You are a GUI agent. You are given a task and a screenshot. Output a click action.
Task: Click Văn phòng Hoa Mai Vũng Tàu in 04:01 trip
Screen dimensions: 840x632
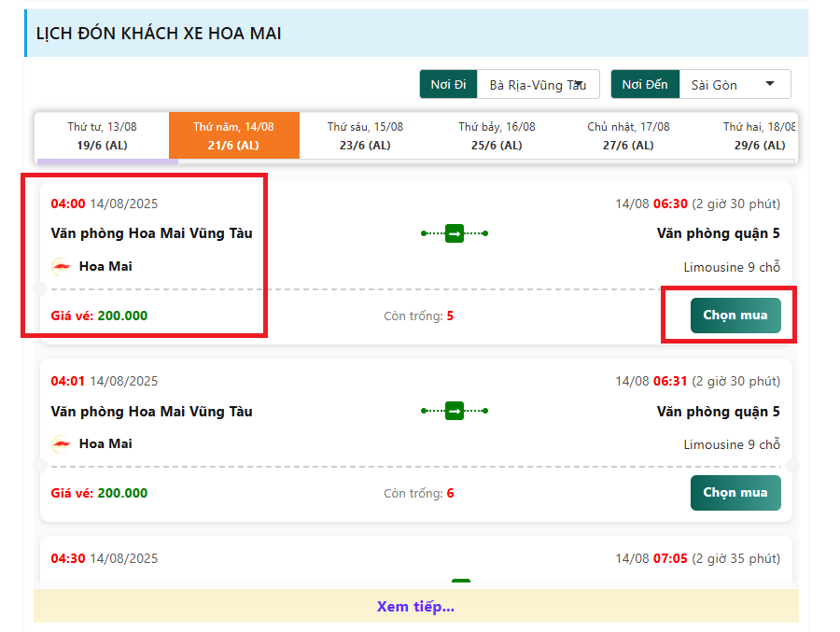click(x=151, y=412)
